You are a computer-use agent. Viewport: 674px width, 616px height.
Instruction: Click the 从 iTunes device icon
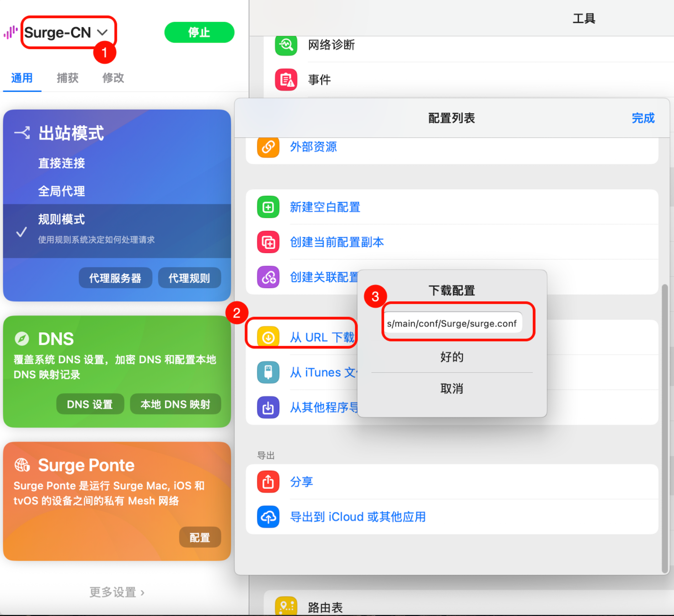(x=268, y=372)
